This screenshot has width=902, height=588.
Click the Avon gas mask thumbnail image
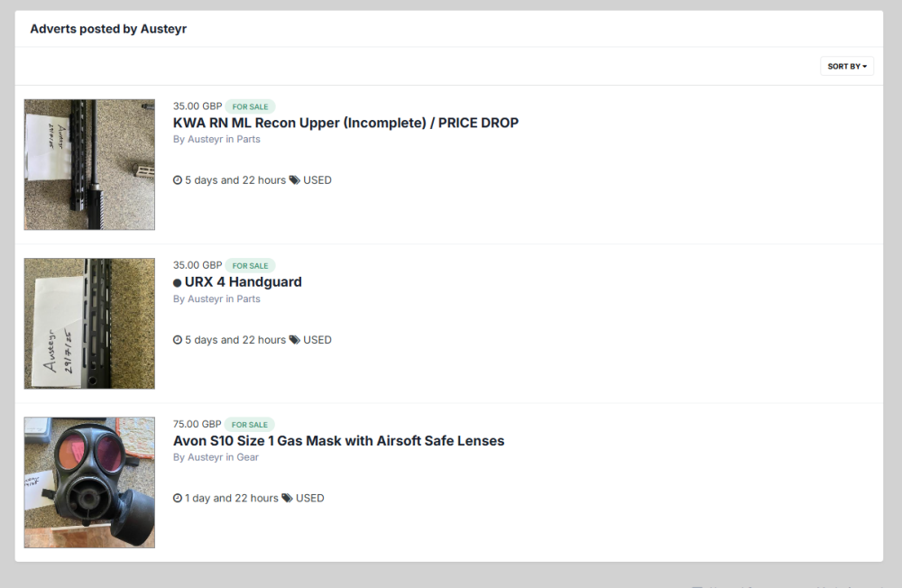coord(89,482)
